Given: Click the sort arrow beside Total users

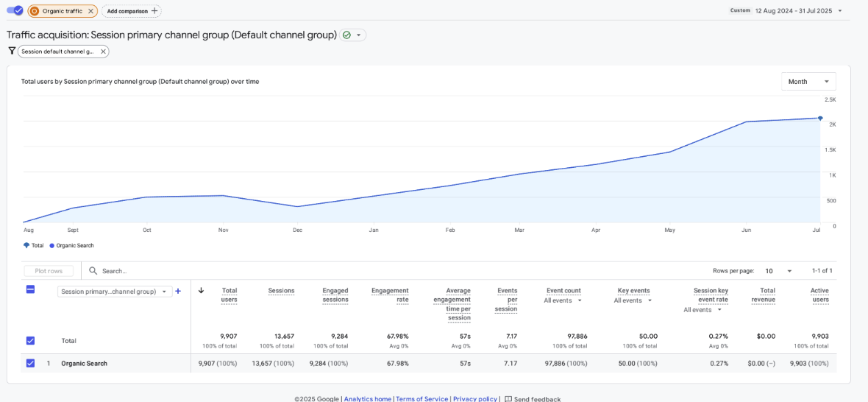Looking at the screenshot, I should (x=202, y=290).
